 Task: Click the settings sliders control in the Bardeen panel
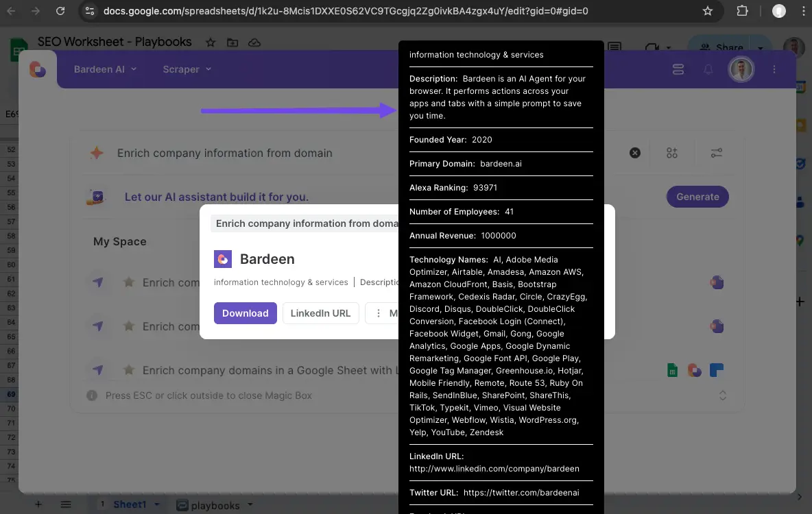coord(717,153)
